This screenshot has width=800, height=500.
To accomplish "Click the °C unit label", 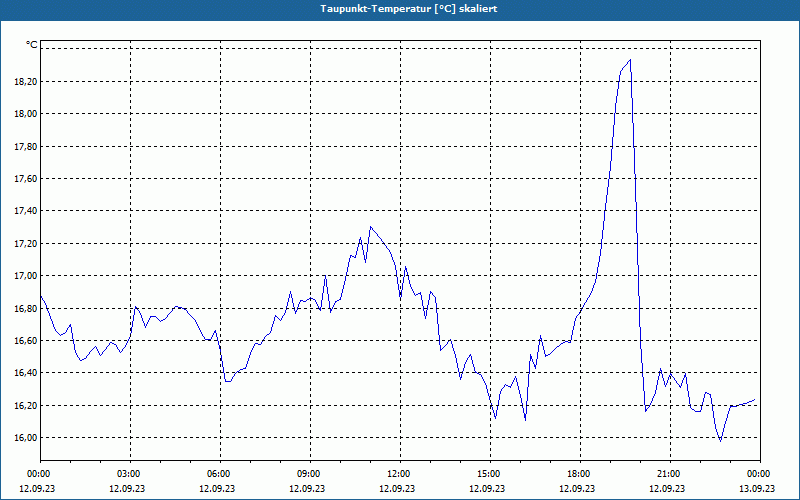I will [x=32, y=45].
